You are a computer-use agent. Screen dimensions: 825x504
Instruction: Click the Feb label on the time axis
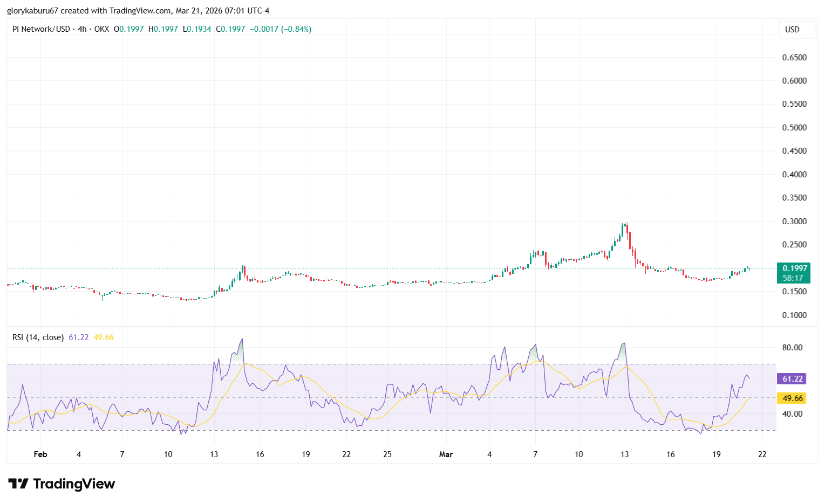point(40,454)
